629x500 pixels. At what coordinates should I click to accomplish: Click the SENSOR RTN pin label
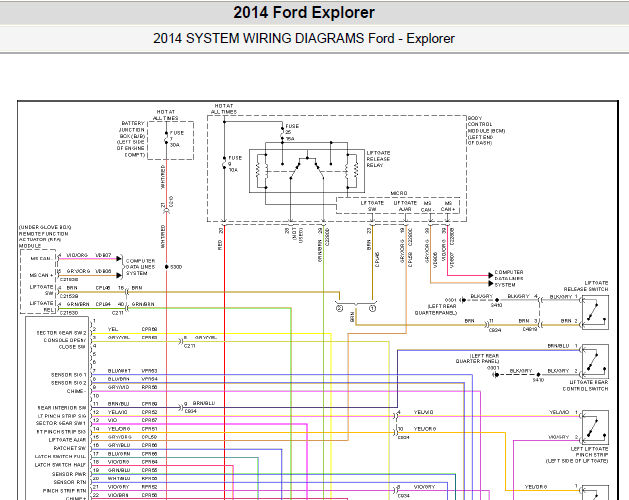click(70, 482)
